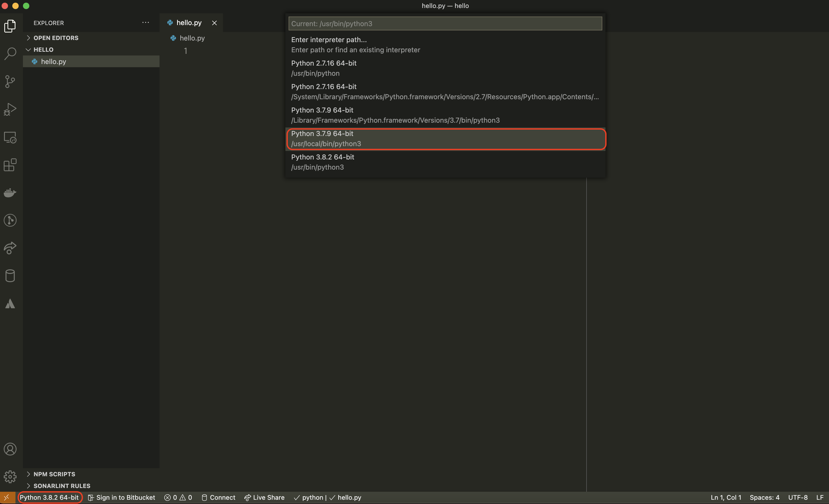Expand the SonarLint Rules section
The width and height of the screenshot is (829, 504).
tap(62, 486)
